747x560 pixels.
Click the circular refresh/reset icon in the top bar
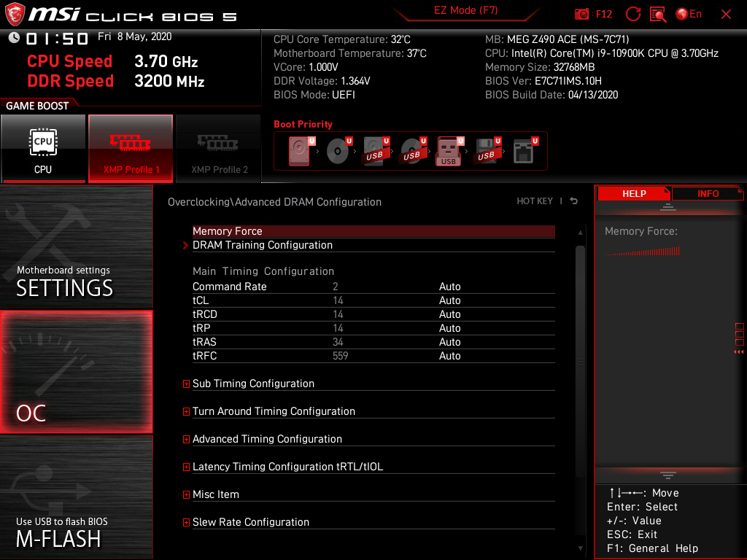pyautogui.click(x=632, y=15)
